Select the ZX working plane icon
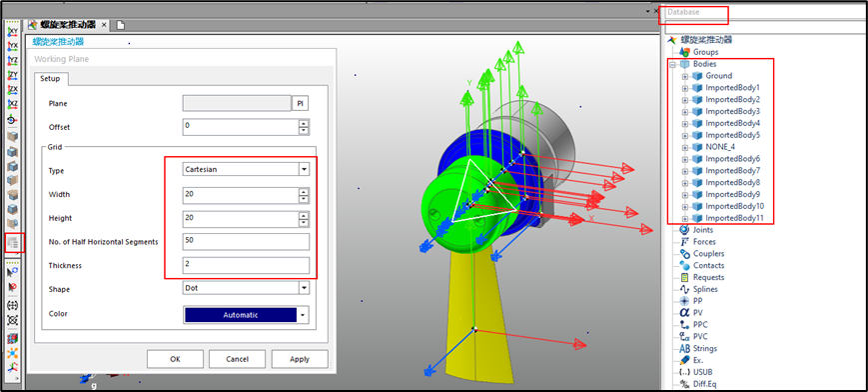The width and height of the screenshot is (868, 392). pos(12,90)
